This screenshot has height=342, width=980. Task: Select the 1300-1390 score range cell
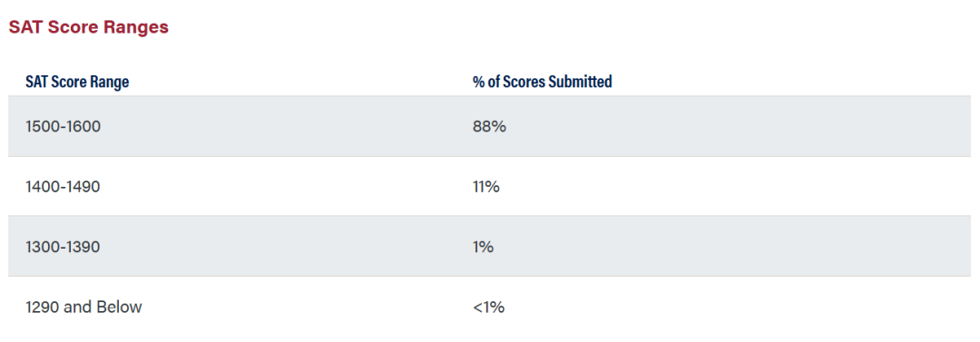pyautogui.click(x=63, y=247)
